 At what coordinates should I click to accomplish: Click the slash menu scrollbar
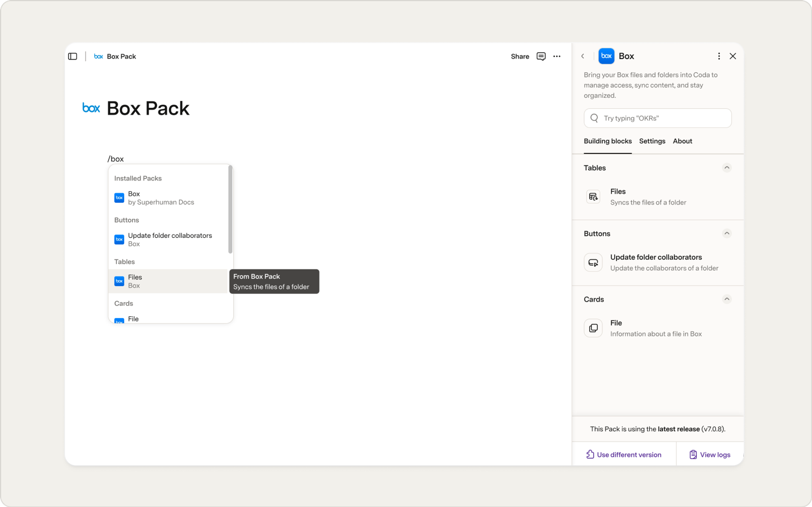click(230, 209)
